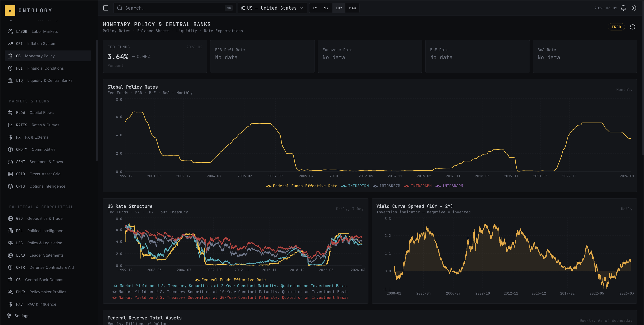Open the GRID Cross-Asset Grid icon

point(10,174)
